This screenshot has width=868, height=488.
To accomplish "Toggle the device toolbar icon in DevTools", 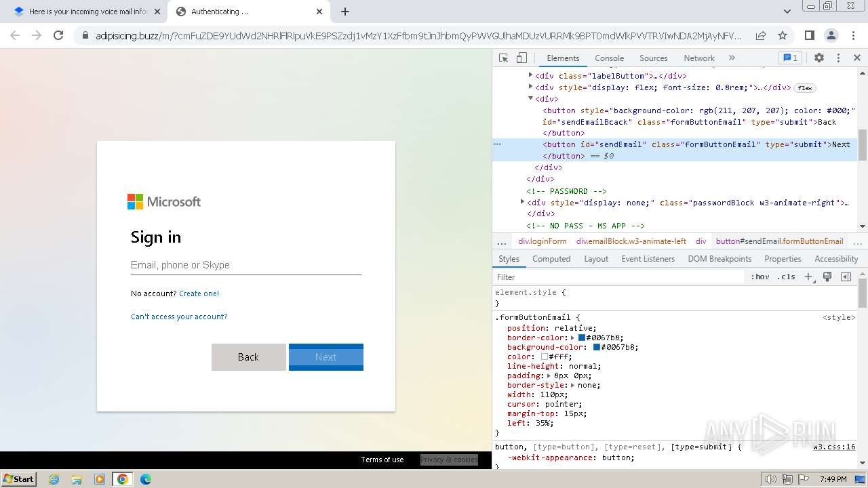I will tap(521, 58).
